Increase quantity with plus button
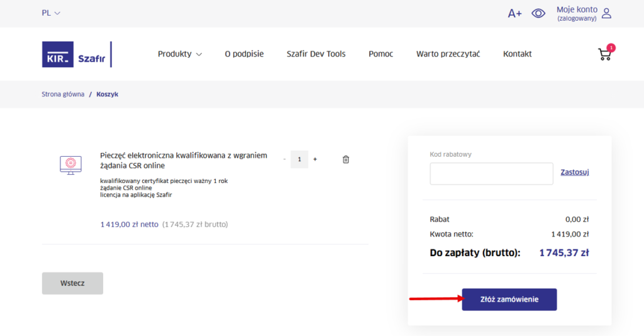This screenshot has height=336, width=644. click(315, 159)
